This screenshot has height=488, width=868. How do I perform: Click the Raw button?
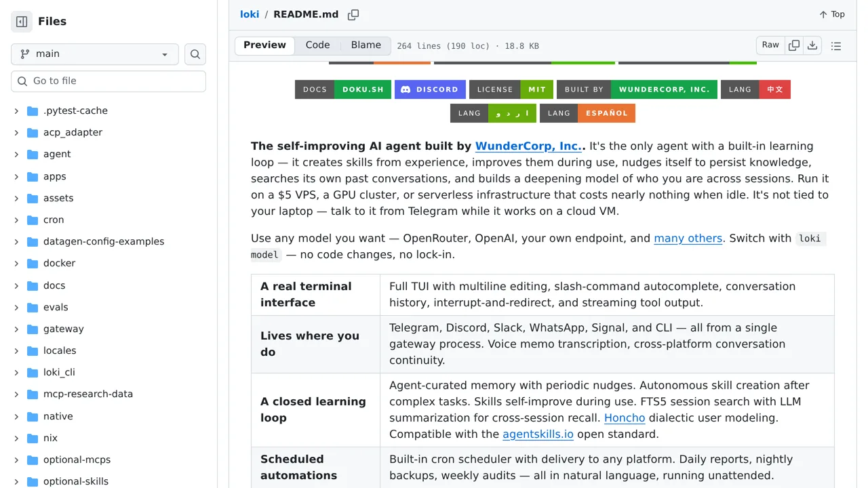coord(770,45)
